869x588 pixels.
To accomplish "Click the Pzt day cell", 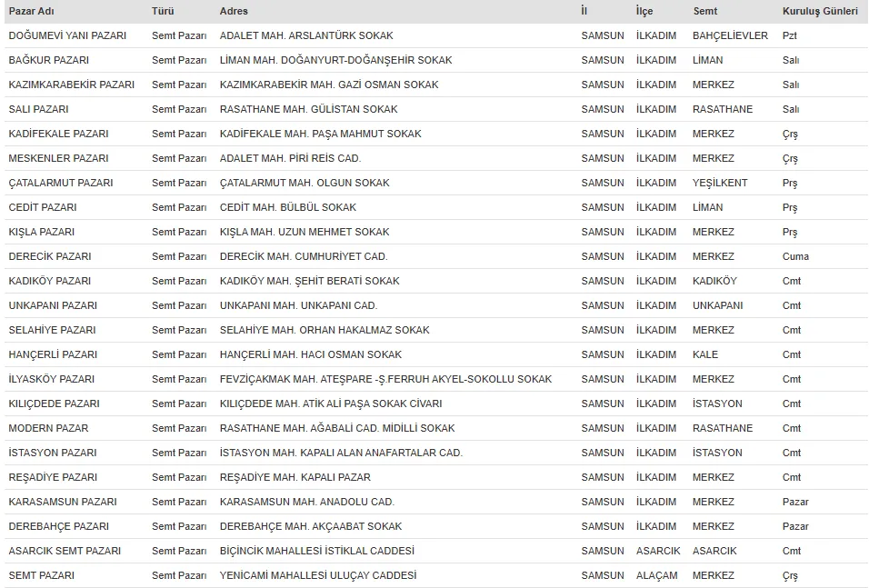I will pos(790,35).
